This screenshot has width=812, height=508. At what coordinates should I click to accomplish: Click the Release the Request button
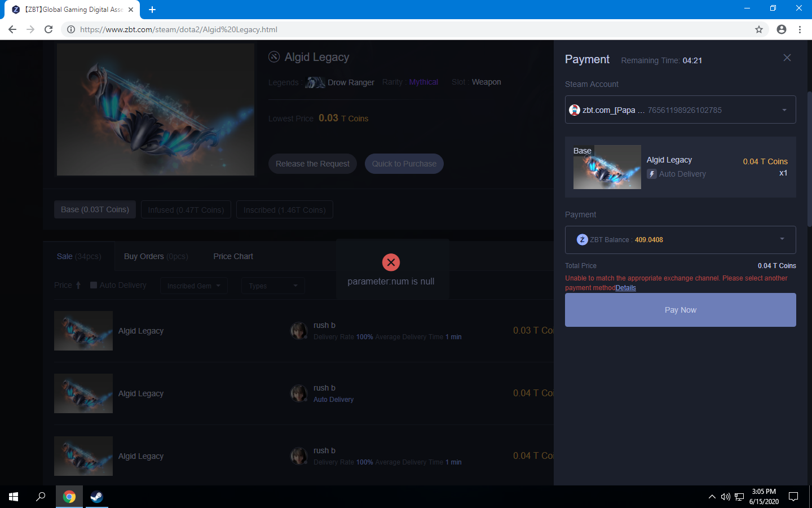[312, 164]
